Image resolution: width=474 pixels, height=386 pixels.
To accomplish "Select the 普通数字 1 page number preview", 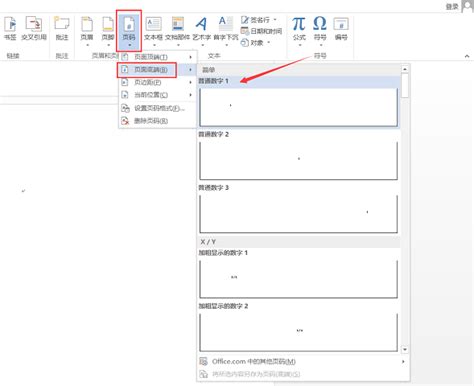I will point(299,107).
